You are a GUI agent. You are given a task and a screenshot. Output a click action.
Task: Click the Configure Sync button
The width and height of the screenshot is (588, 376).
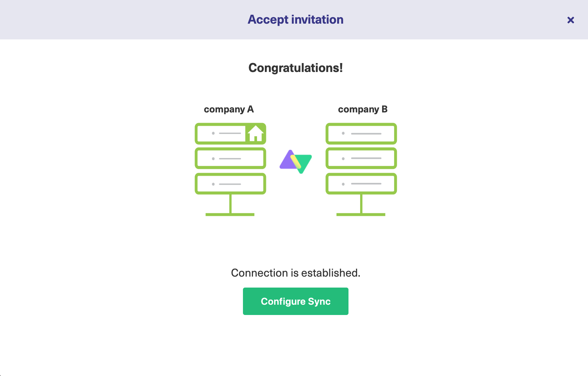pos(295,301)
